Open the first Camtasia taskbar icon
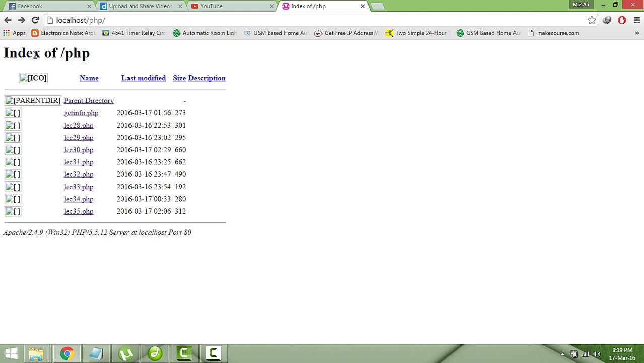The image size is (644, 363). point(184,353)
